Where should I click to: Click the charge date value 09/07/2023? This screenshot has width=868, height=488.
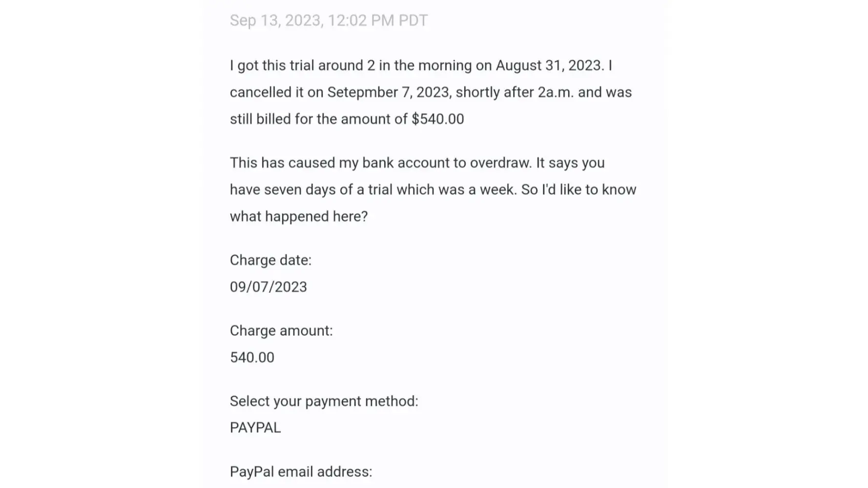pos(269,287)
